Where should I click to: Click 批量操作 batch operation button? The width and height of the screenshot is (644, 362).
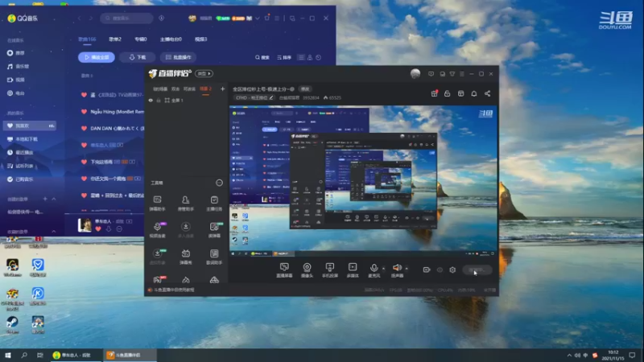(178, 57)
